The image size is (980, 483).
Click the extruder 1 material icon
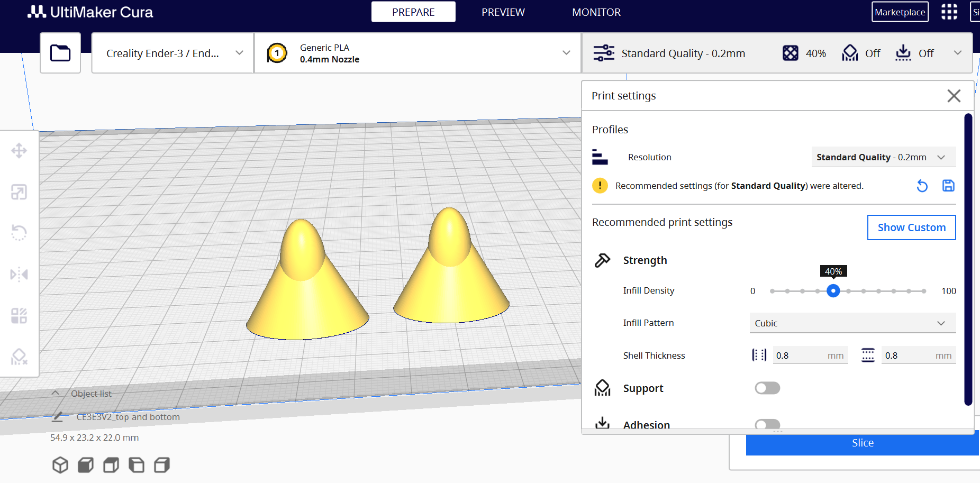pos(277,53)
